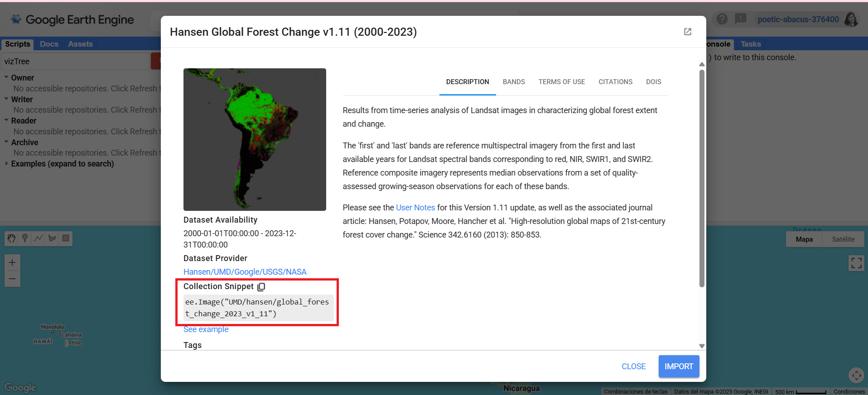Zoom in on the map
The image size is (868, 395).
point(12,262)
